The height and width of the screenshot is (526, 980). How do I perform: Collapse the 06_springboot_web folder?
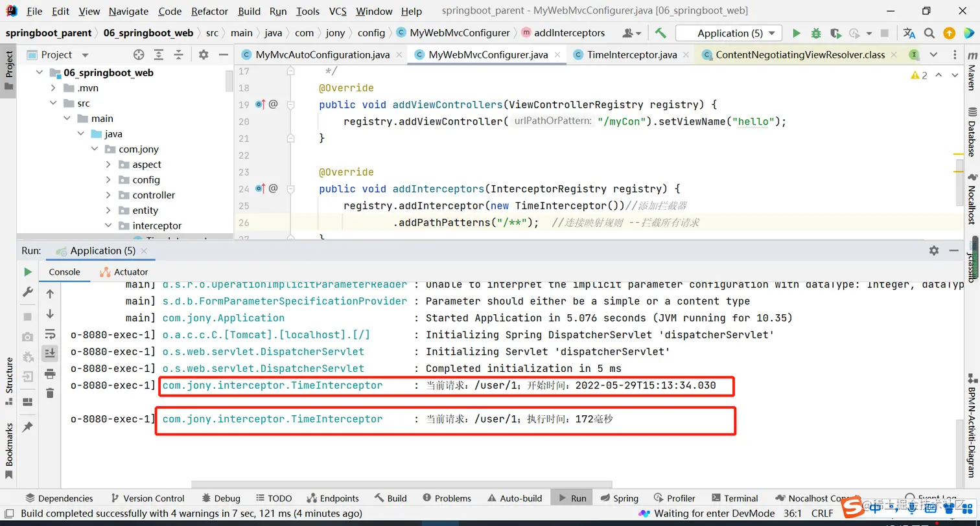click(40, 73)
